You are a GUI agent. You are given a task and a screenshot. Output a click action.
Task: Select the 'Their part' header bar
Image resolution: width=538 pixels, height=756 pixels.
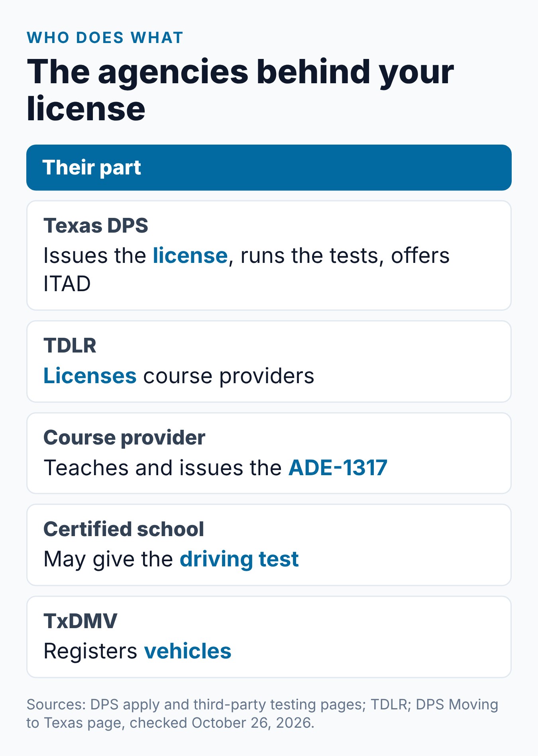click(269, 167)
